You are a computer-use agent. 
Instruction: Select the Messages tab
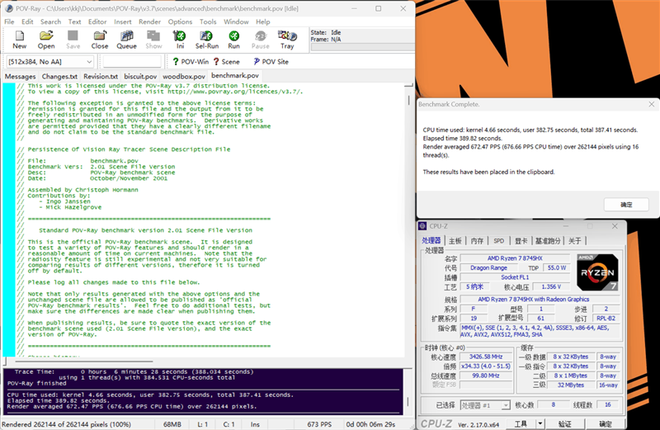(x=20, y=76)
